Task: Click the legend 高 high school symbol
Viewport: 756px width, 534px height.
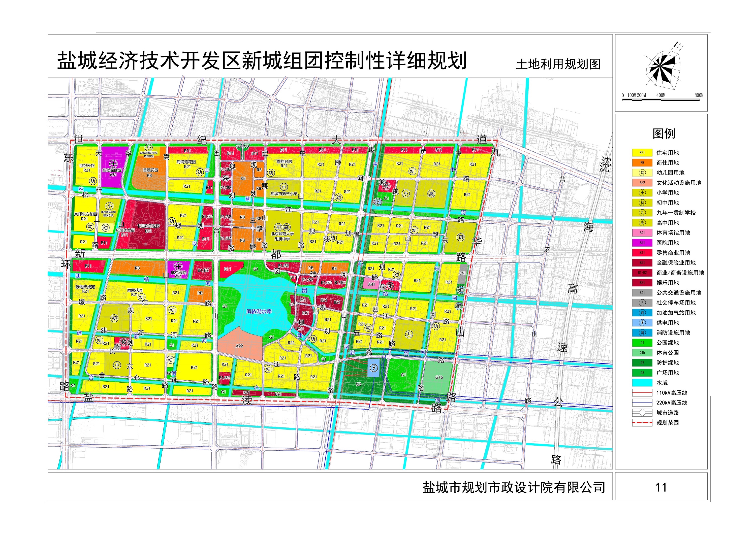Action: 642,223
